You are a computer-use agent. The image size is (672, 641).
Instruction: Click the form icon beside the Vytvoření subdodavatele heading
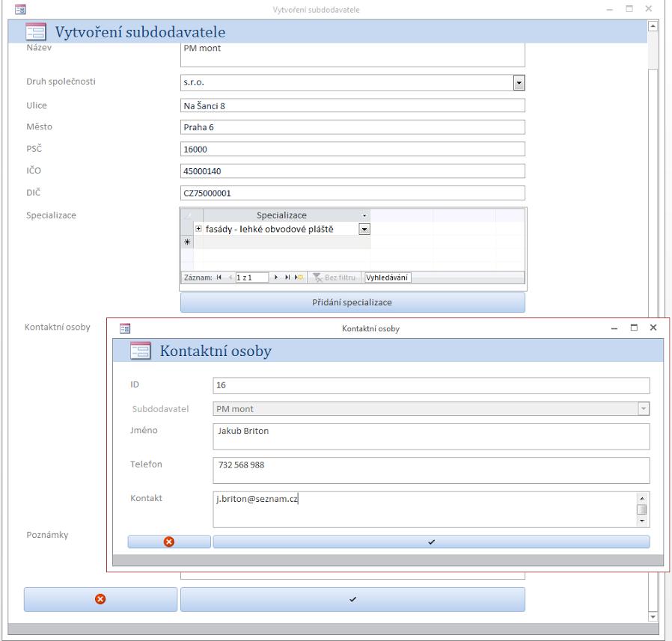[x=36, y=31]
